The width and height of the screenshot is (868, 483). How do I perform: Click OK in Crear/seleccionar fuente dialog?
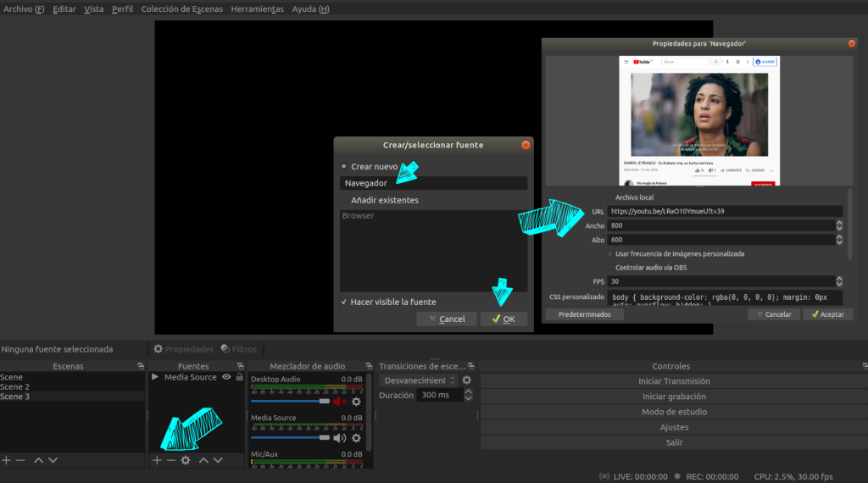click(504, 319)
